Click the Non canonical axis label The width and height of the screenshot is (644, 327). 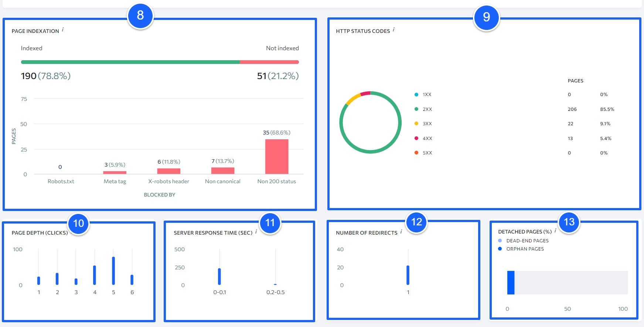pyautogui.click(x=223, y=181)
